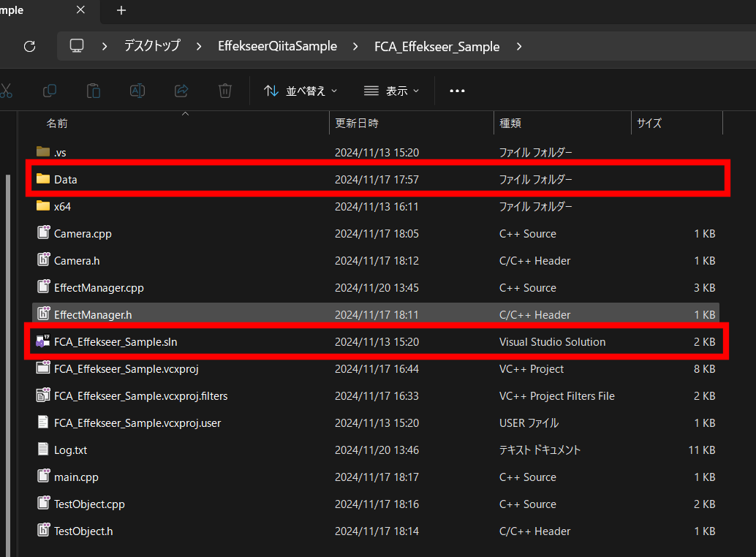
Task: Open a new tab with plus button
Action: [x=121, y=10]
